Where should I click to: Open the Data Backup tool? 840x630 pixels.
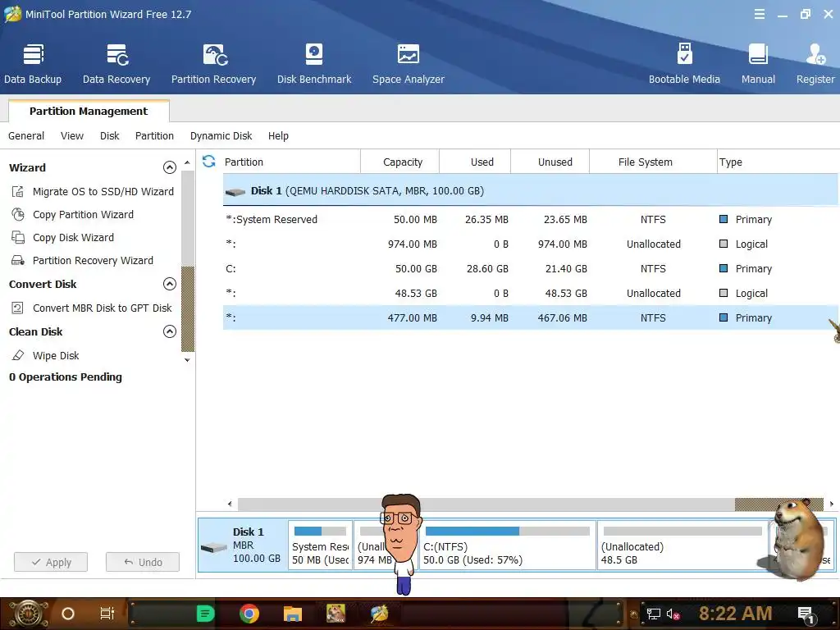pyautogui.click(x=33, y=64)
